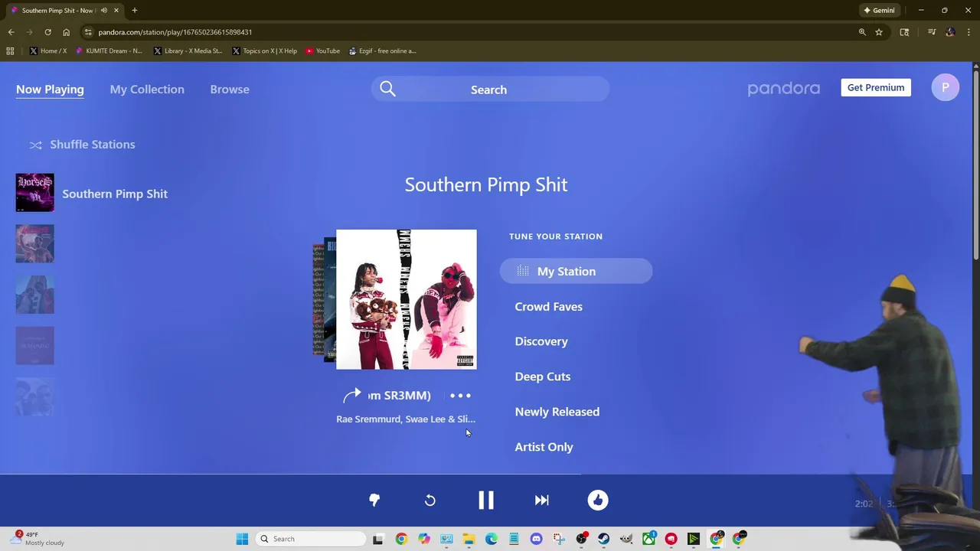Click the view site information icon in address bar

click(88, 32)
